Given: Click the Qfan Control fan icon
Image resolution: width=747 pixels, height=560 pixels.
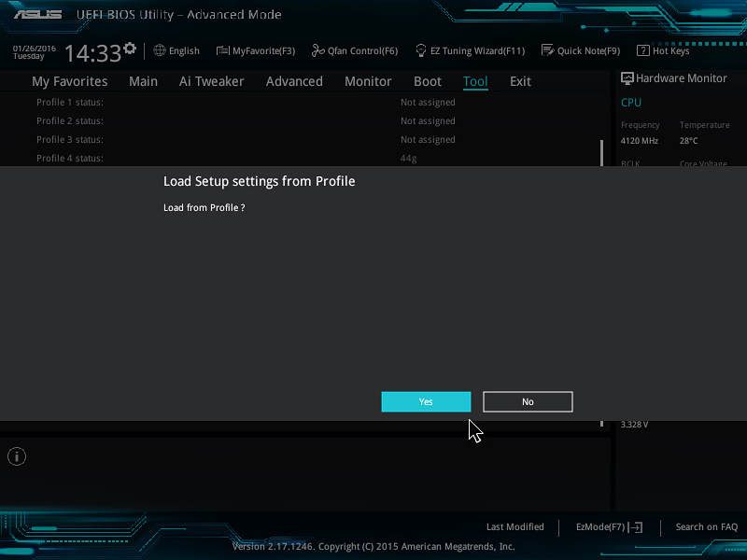Looking at the screenshot, I should [x=317, y=50].
